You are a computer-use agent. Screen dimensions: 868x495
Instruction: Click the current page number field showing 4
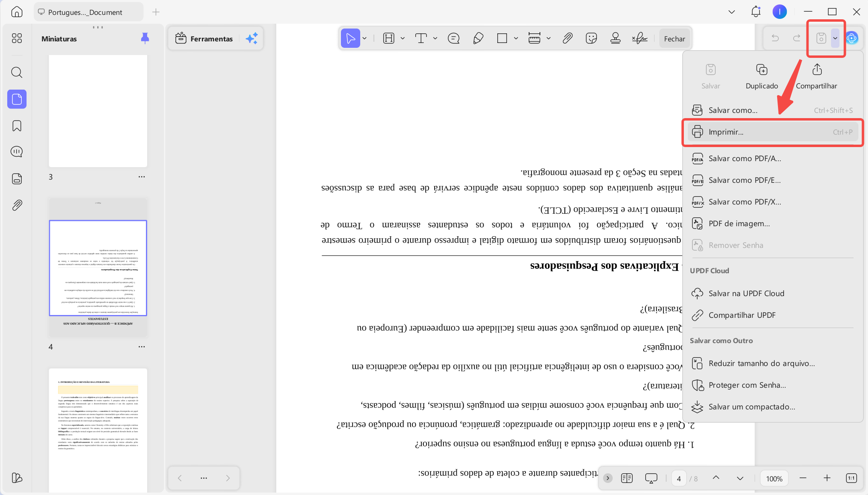(x=679, y=478)
